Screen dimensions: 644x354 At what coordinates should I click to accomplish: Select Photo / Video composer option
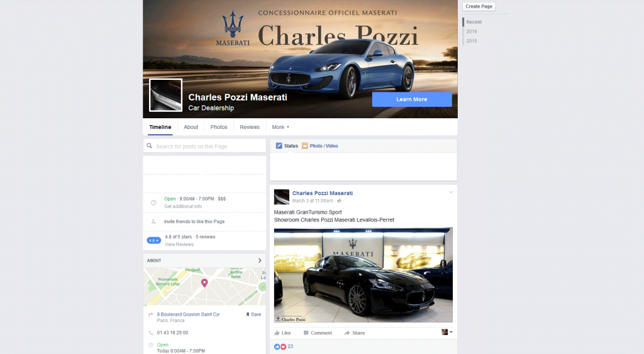pyautogui.click(x=320, y=146)
